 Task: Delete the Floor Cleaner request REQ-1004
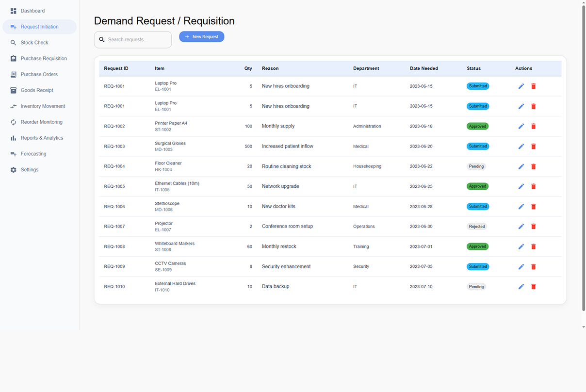coord(534,166)
